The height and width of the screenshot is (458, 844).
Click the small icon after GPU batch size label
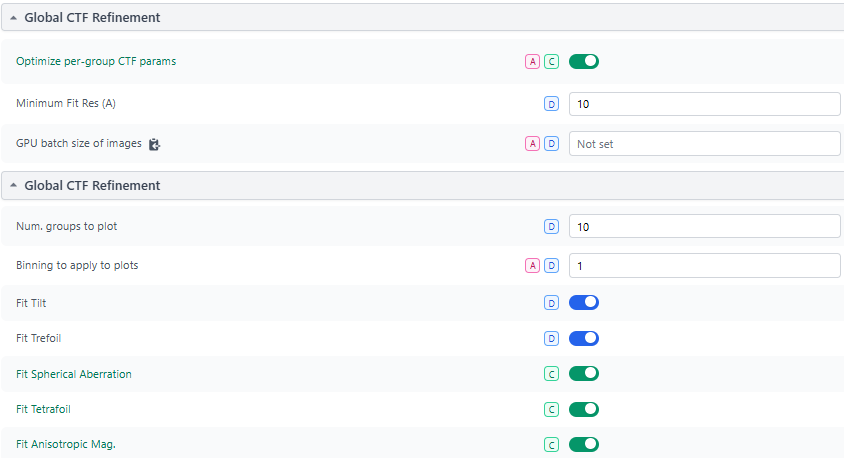click(x=154, y=144)
